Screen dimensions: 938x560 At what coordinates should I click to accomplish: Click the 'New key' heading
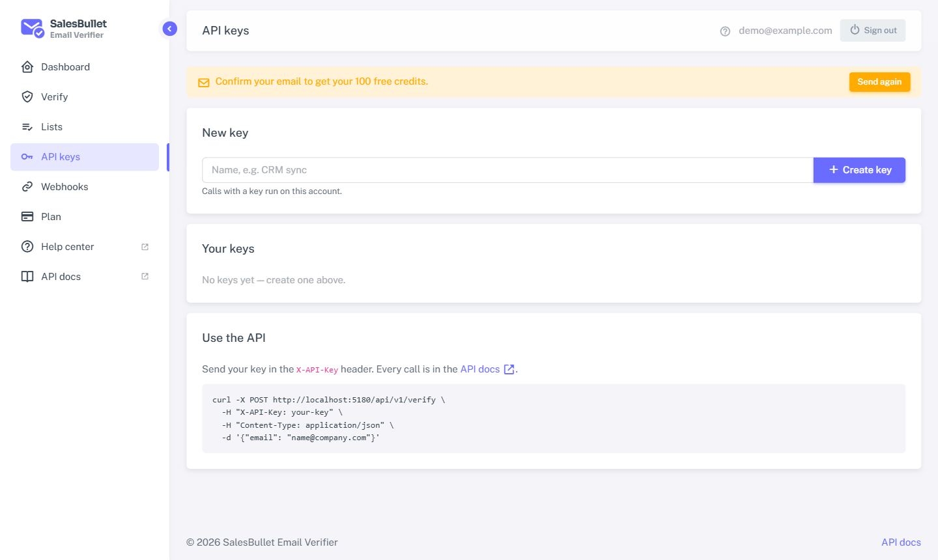point(225,133)
